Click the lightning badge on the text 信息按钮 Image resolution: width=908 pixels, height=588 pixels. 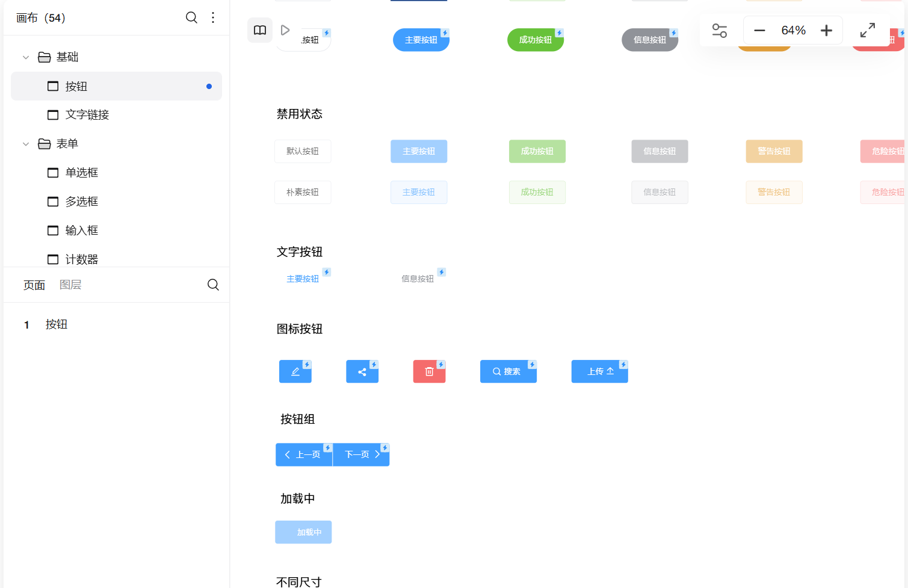[x=442, y=272]
